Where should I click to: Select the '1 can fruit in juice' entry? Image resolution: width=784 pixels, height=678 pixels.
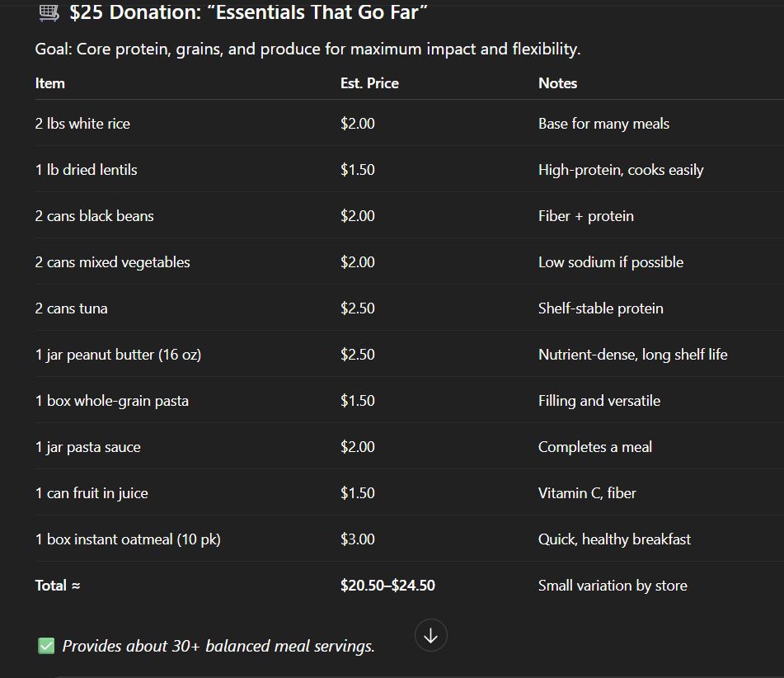click(91, 492)
